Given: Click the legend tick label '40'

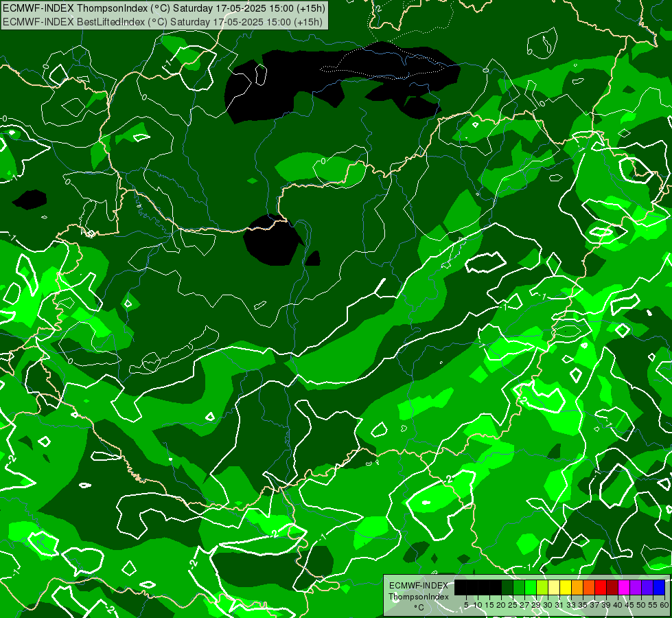Looking at the screenshot, I should point(618,605).
